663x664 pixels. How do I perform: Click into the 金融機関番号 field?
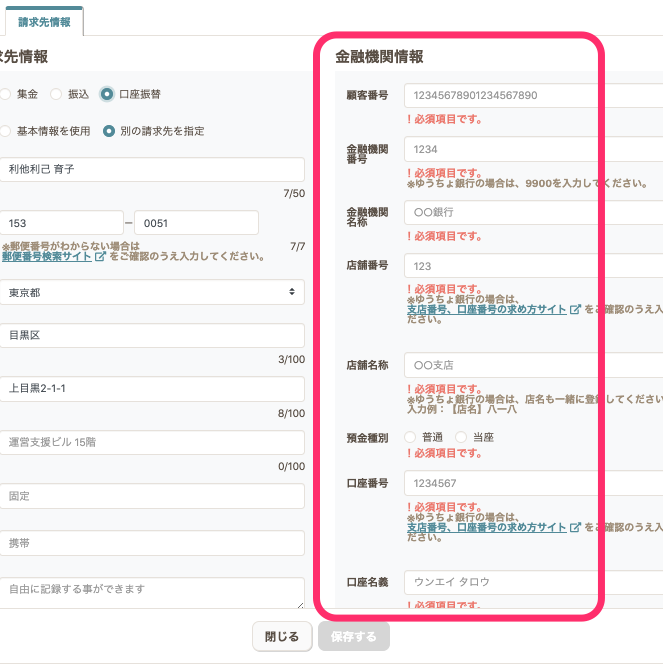[x=532, y=150]
